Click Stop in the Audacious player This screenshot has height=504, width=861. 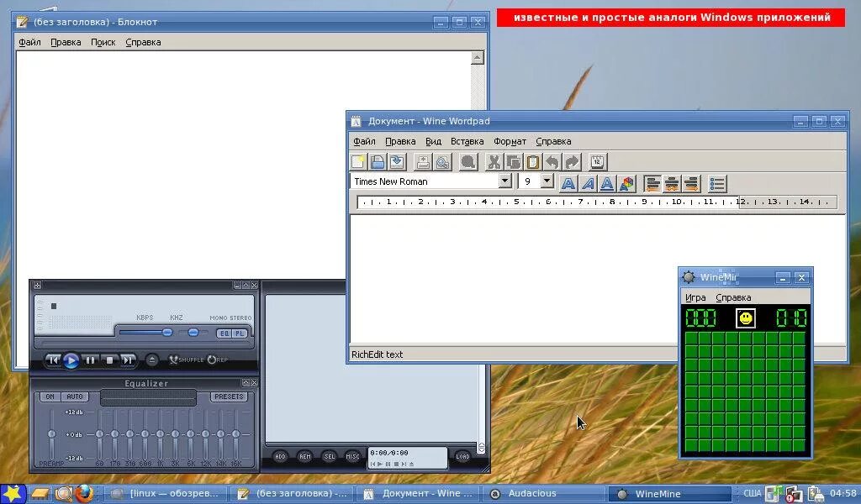tap(109, 360)
